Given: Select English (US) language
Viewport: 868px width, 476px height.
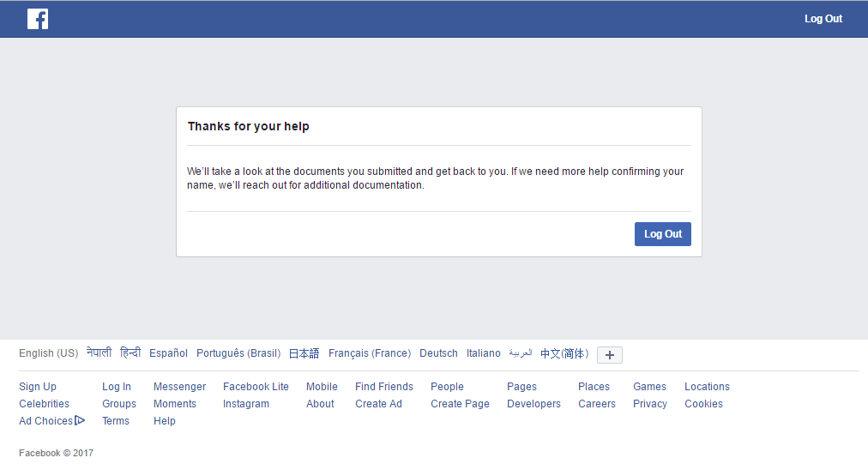Looking at the screenshot, I should [49, 353].
